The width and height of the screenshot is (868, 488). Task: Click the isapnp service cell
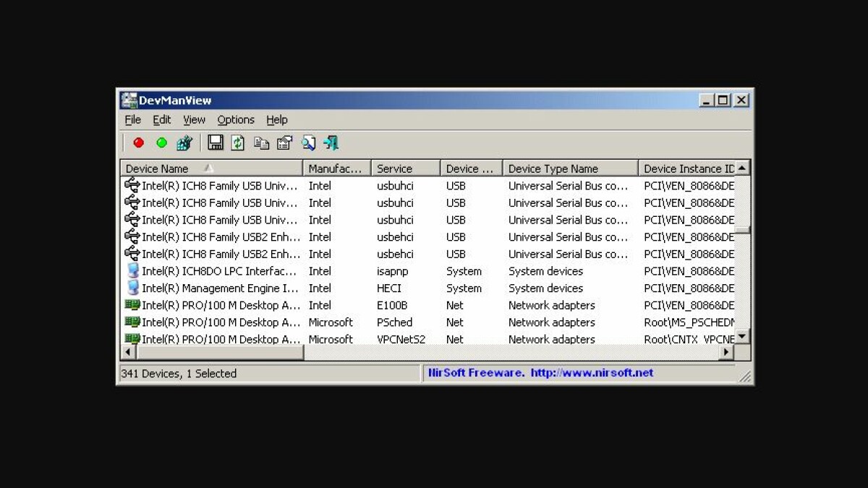click(391, 271)
